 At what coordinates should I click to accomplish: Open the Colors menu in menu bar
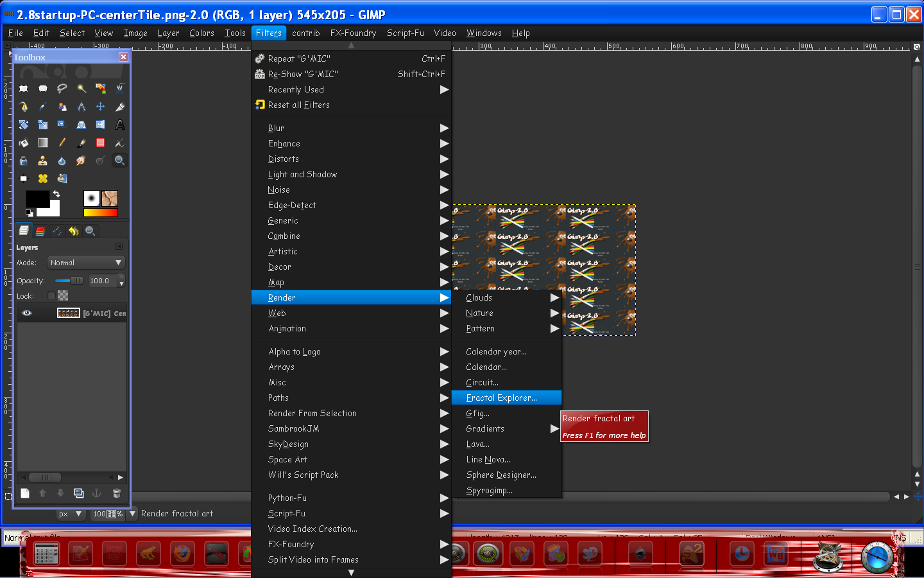201,33
